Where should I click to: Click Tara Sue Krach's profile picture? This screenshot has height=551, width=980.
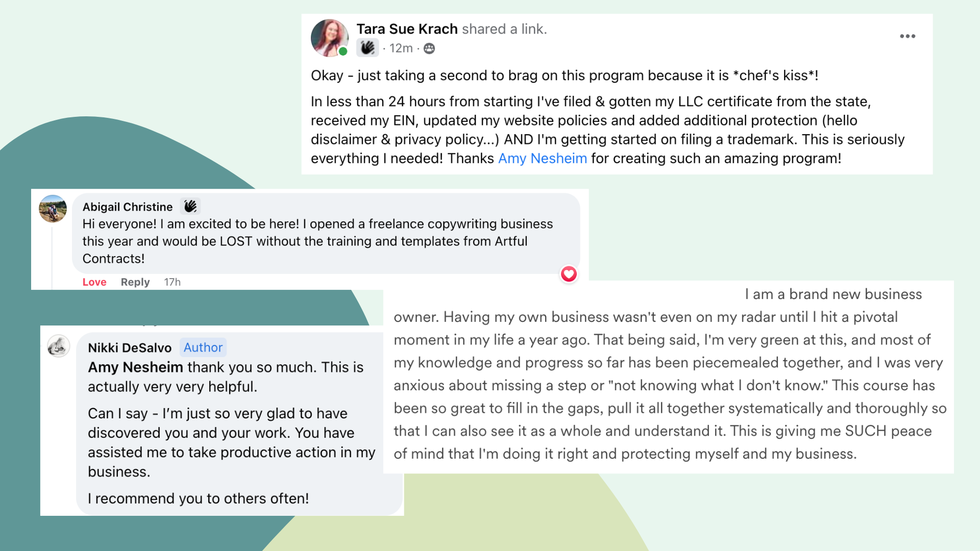[329, 37]
